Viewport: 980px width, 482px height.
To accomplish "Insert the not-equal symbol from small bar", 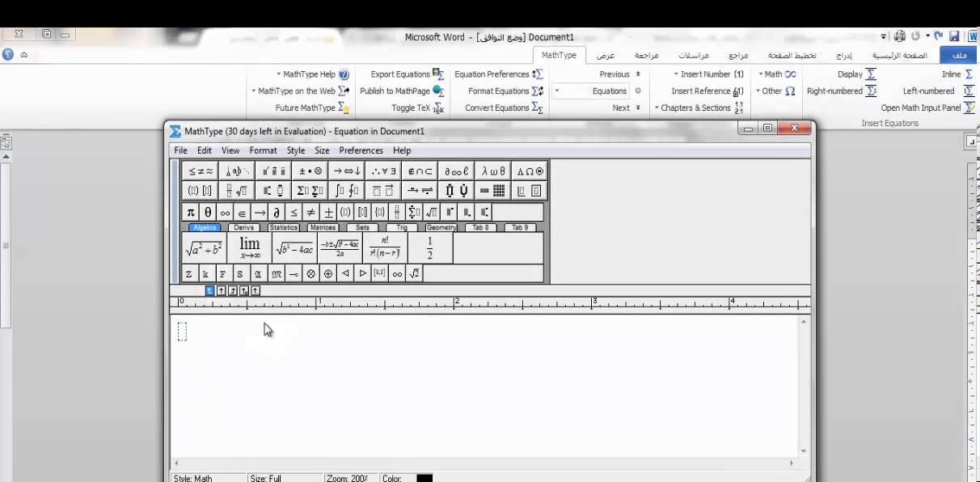I will (311, 213).
